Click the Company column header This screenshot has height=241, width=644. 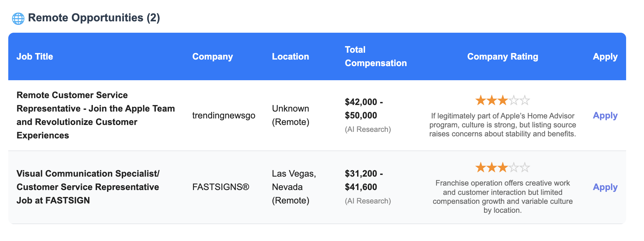click(213, 56)
